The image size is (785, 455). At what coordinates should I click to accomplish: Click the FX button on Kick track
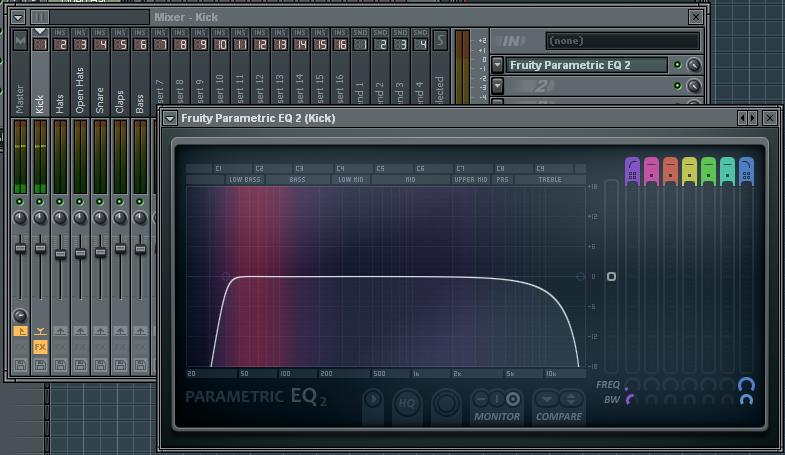pos(40,347)
